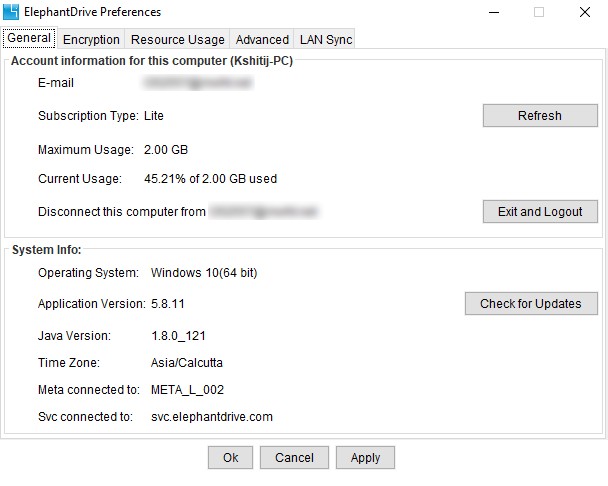Click the ElephantDrive Preferences title text
608x486 pixels.
(x=92, y=12)
